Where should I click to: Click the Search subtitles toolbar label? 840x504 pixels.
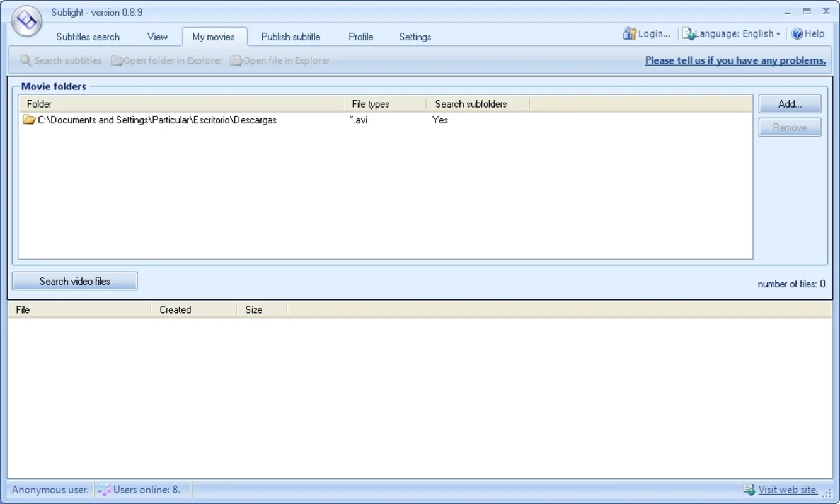68,60
